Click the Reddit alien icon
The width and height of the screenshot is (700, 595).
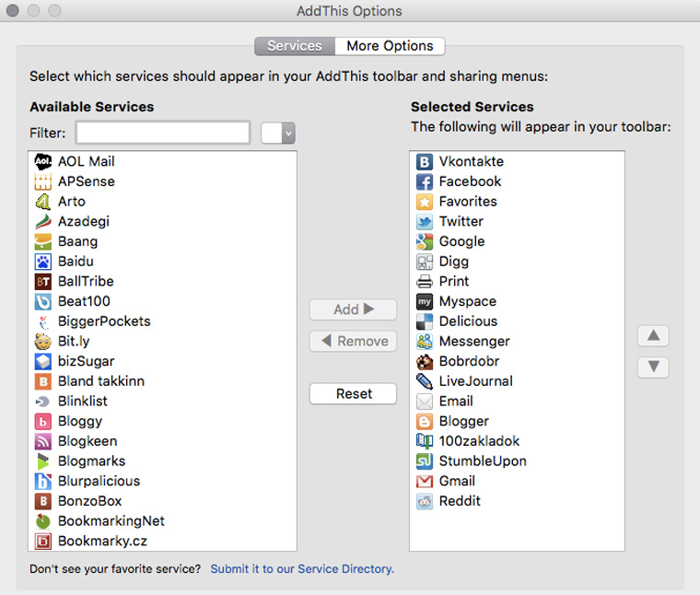tap(424, 501)
